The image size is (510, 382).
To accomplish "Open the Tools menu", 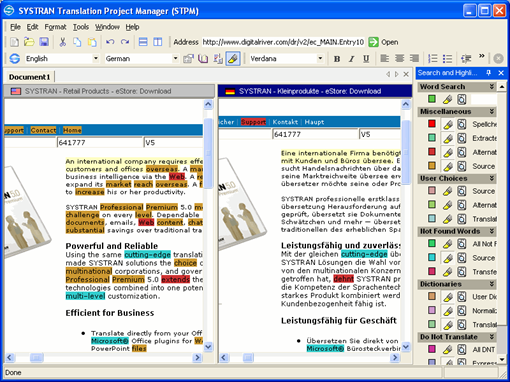I will (x=81, y=27).
